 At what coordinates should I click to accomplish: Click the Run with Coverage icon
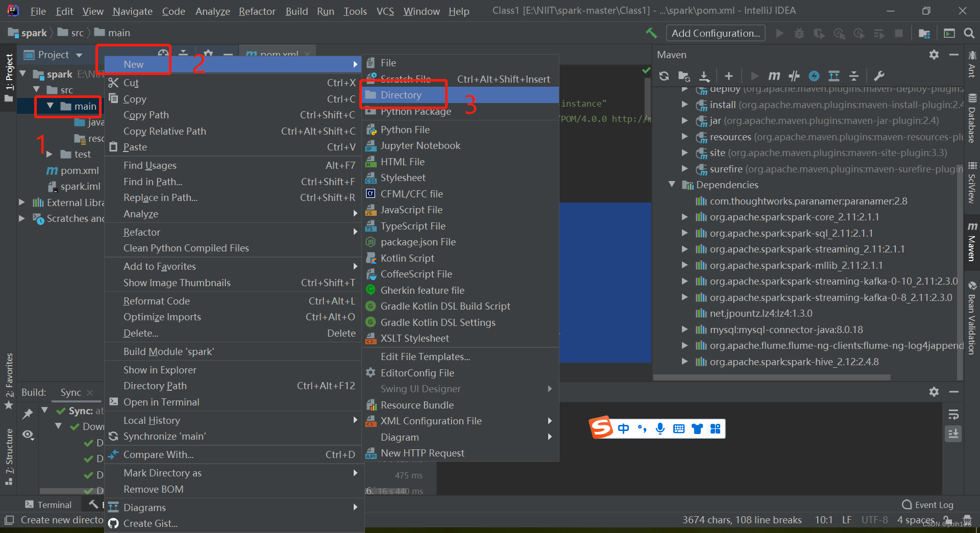(x=819, y=33)
